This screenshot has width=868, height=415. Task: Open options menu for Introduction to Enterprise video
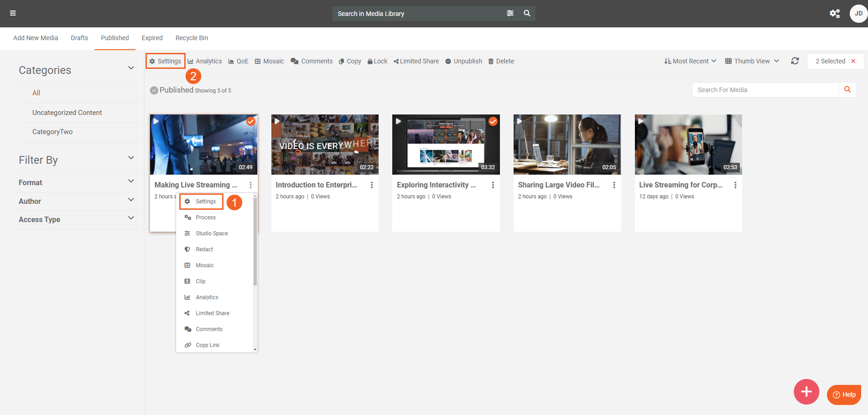372,185
